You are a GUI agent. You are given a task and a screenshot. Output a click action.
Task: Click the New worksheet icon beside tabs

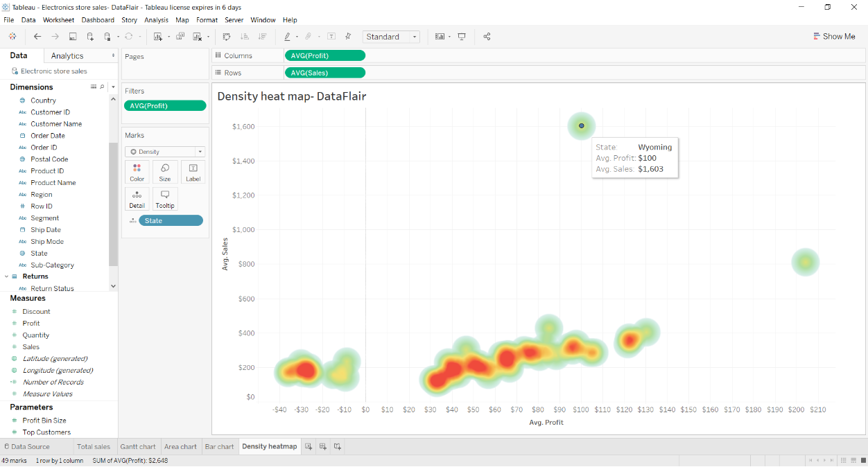click(309, 447)
